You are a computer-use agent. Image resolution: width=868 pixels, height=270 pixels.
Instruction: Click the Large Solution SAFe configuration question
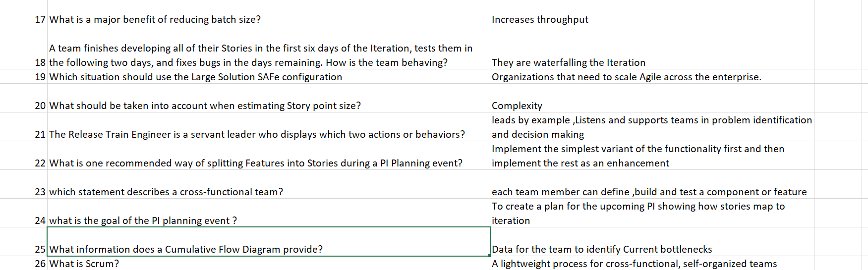[x=268, y=77]
